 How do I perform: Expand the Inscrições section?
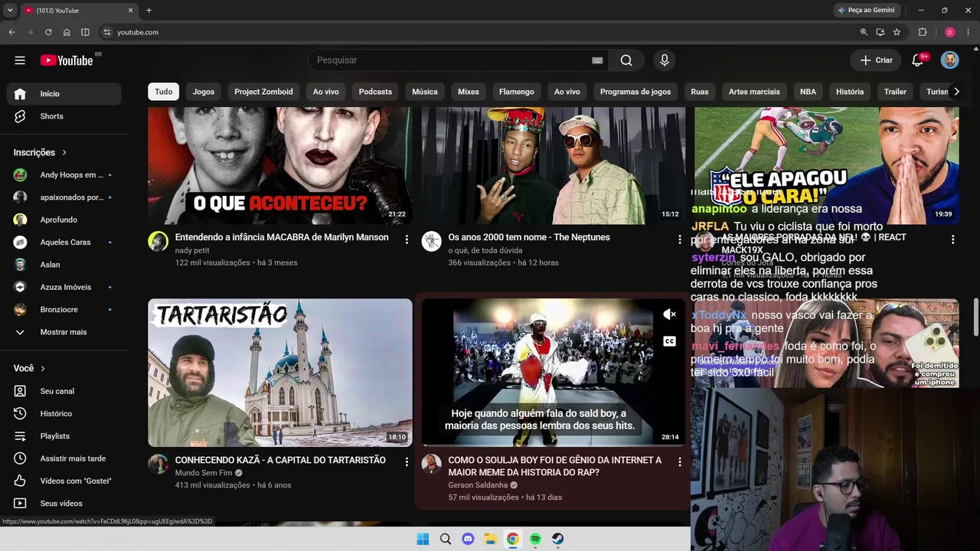[x=41, y=152]
